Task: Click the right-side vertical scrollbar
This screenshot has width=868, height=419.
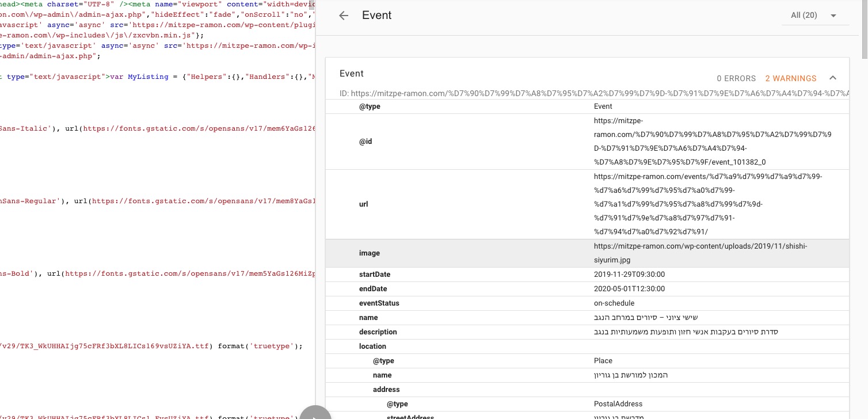Action: [x=863, y=29]
